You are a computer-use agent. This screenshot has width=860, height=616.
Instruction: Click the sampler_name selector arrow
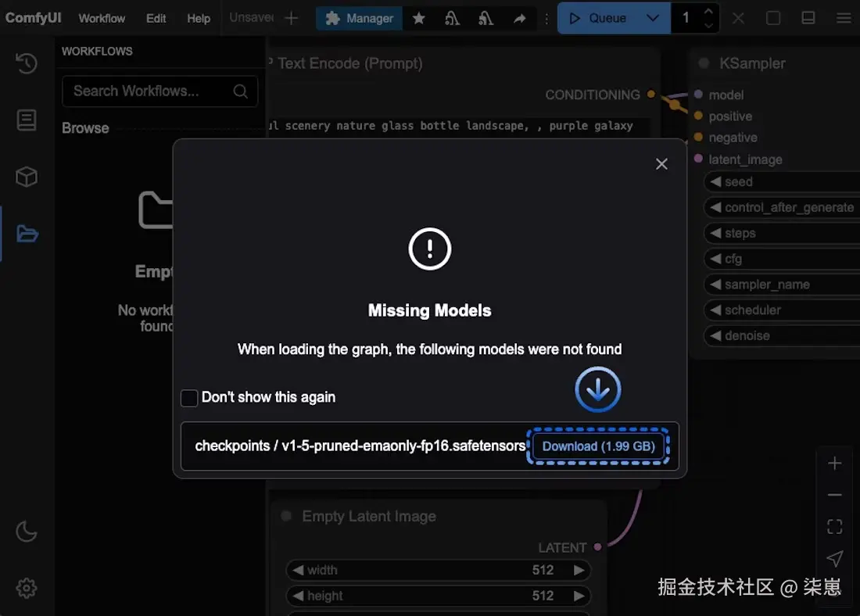(715, 284)
